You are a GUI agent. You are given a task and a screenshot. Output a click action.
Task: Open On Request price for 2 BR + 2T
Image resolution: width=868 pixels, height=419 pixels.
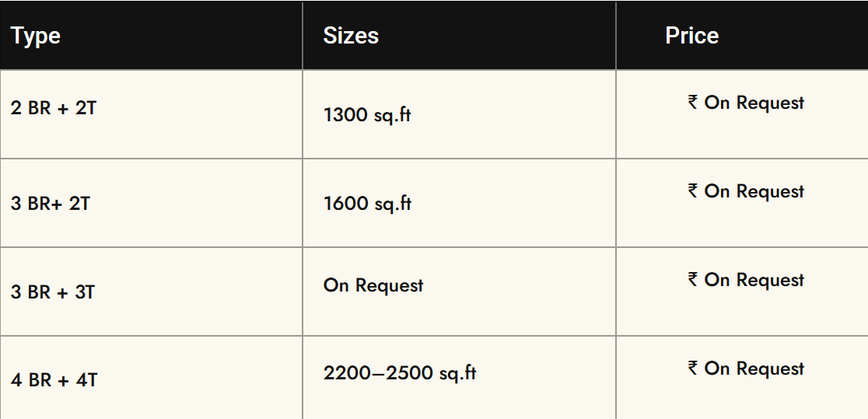(754, 103)
